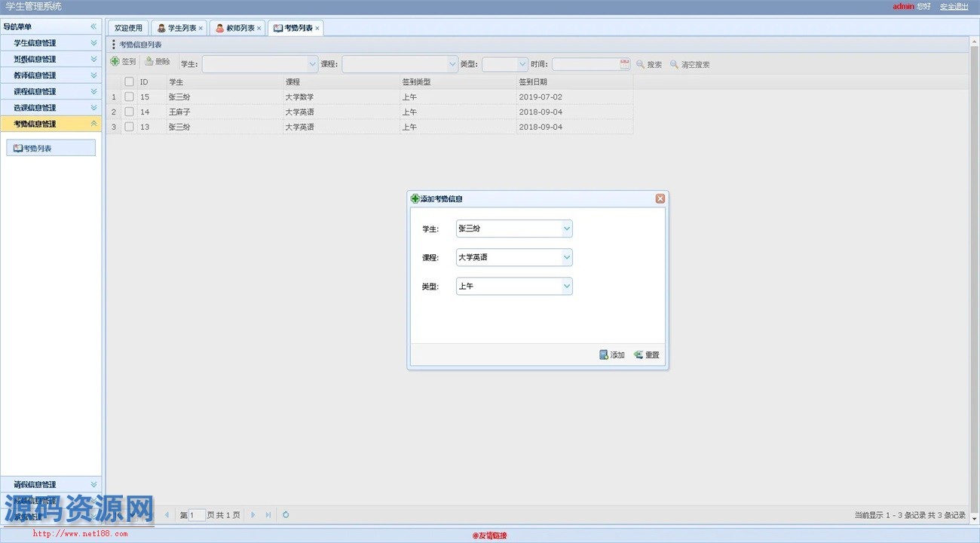980x543 pixels.
Task: Click the 安全退出 logout link
Action: 954,7
